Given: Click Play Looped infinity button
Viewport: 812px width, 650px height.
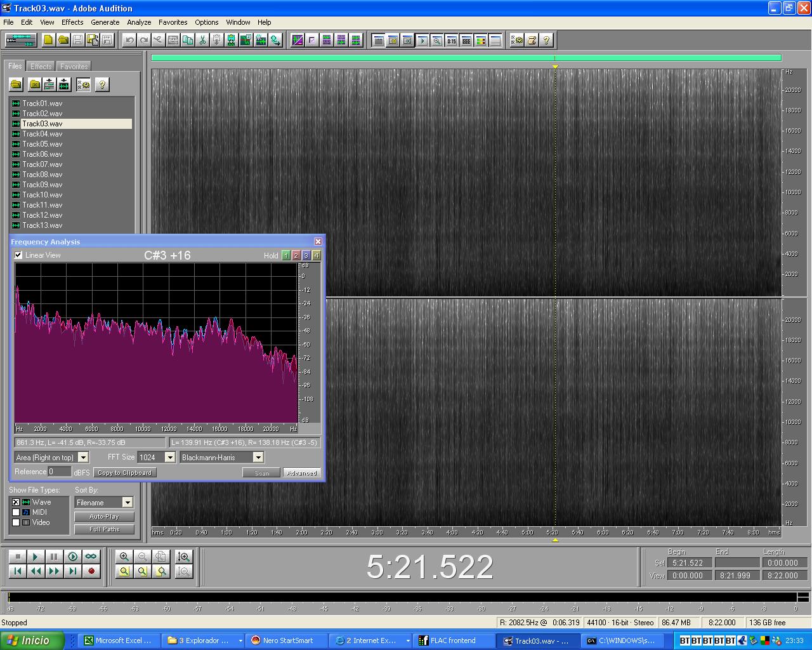Looking at the screenshot, I should coord(91,557).
